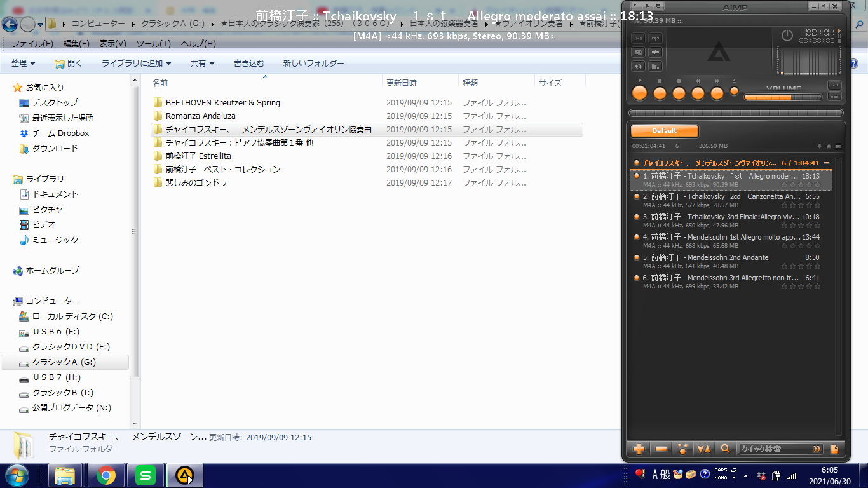Stop playback in AIMP

click(x=679, y=93)
